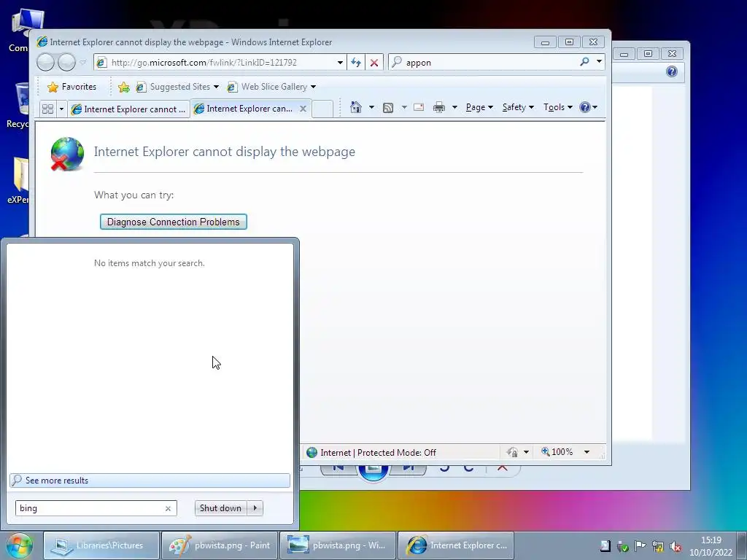Click Help icon in the background window
747x560 pixels.
click(x=672, y=71)
